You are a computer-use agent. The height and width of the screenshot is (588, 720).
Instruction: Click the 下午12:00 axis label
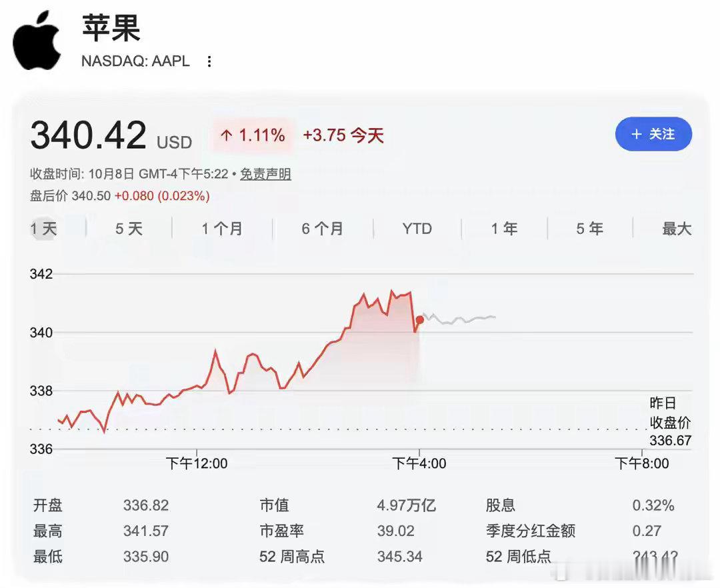(x=197, y=463)
